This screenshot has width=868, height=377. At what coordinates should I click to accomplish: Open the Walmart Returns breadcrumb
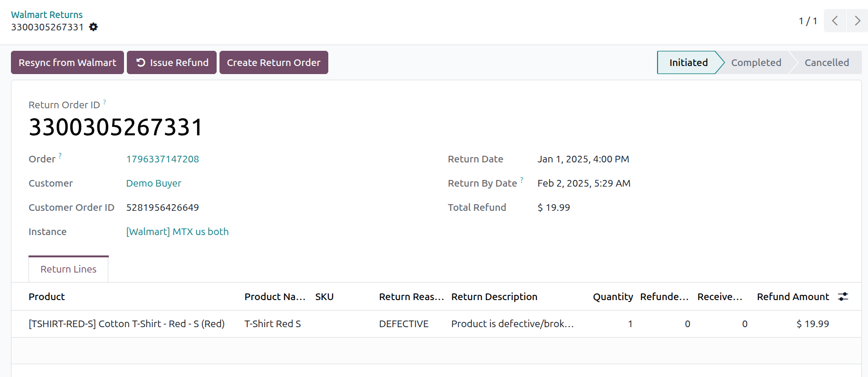pyautogui.click(x=47, y=15)
